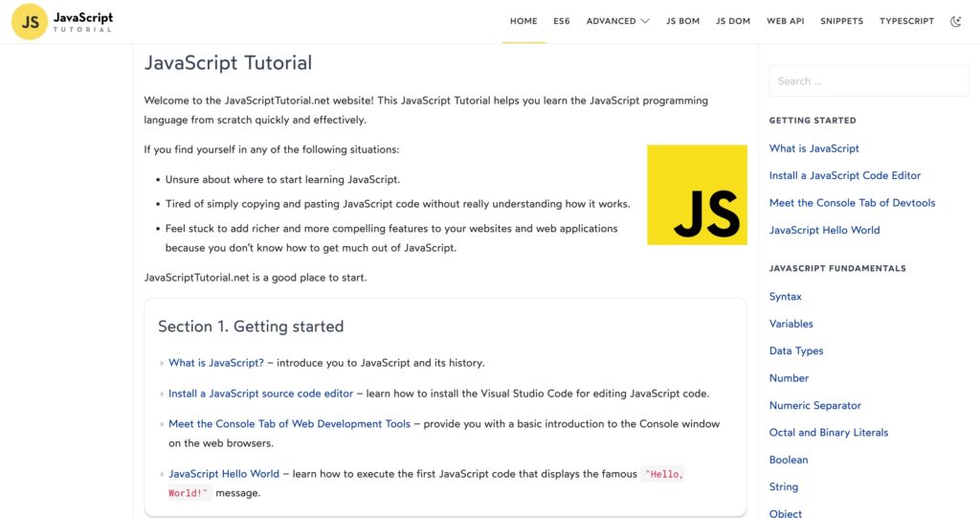Navigate to the TypeScript menu item

tap(906, 21)
